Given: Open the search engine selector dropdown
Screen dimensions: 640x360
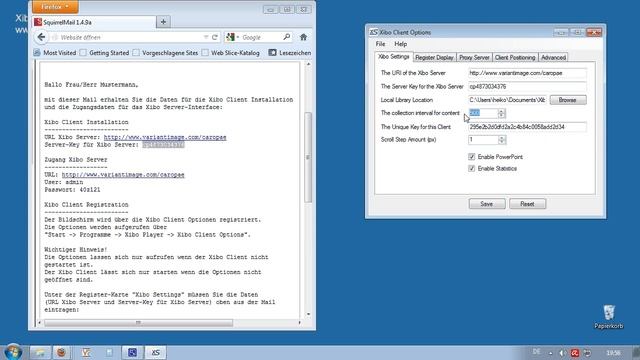Looking at the screenshot, I should pos(232,37).
